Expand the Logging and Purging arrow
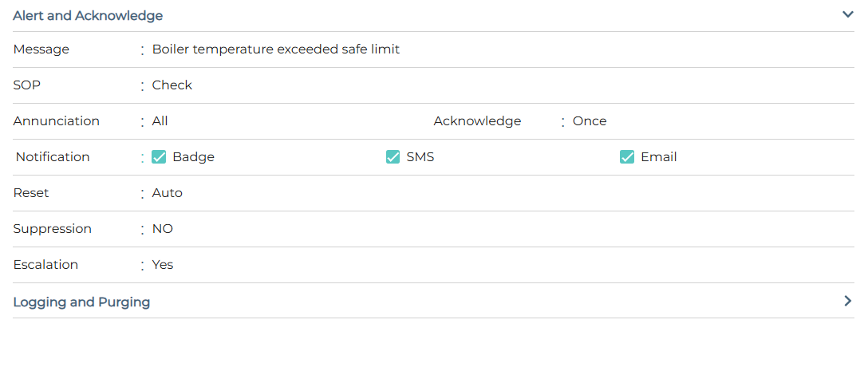868x371 pixels. pos(847,301)
